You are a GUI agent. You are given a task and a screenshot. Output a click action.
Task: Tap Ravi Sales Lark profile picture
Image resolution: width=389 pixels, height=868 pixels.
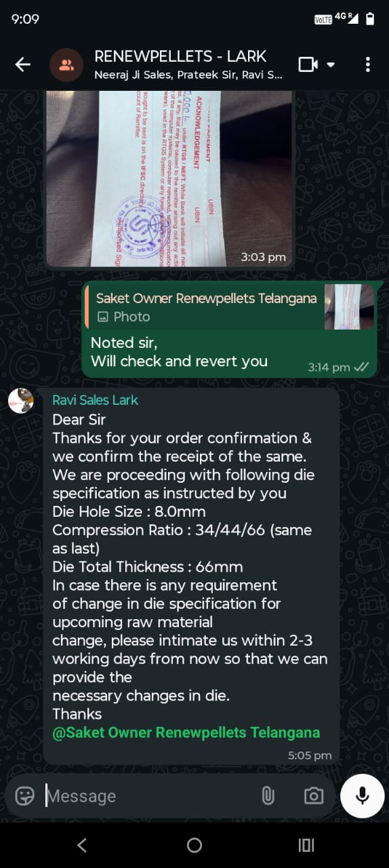21,401
